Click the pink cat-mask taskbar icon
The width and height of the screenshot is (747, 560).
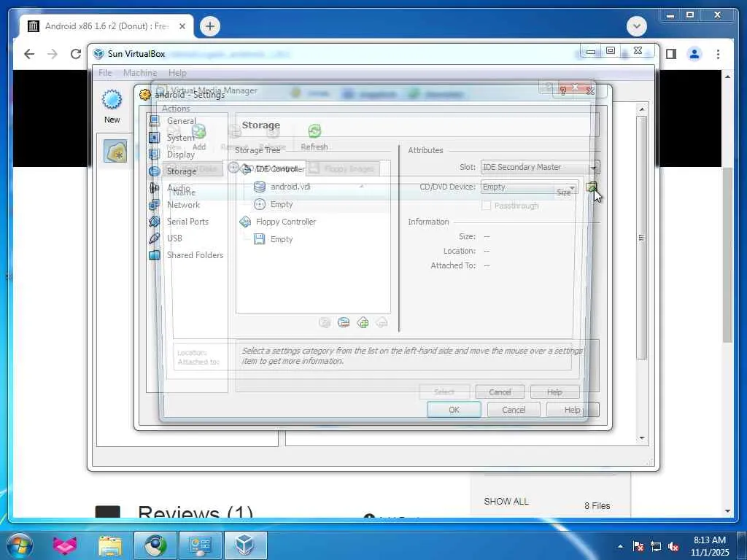[x=65, y=545]
